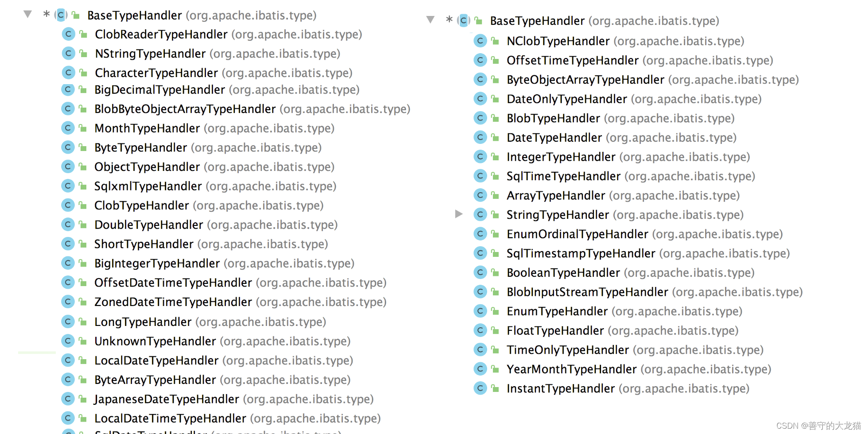Click the class icon next to MonthTypeHandler
Image resolution: width=868 pixels, height=434 pixels.
click(68, 128)
